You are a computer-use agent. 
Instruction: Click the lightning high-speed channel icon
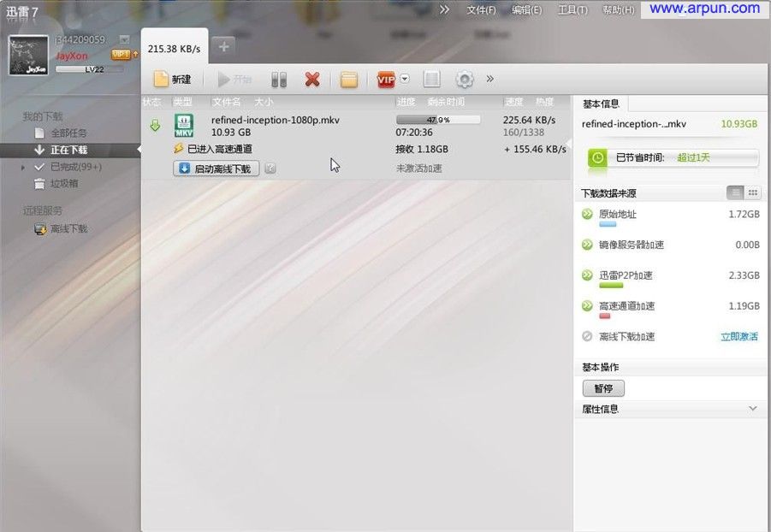click(x=179, y=148)
